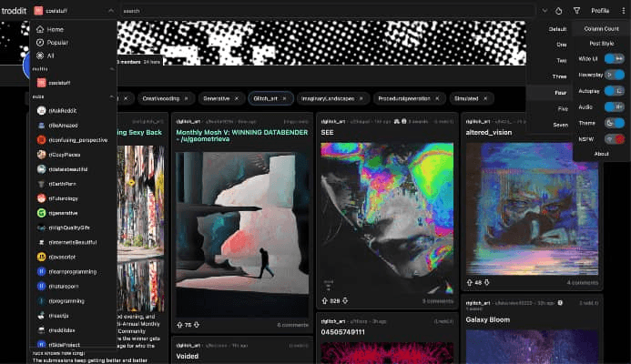Open the r/Futurology subreddit
Viewport: 631px width, 364px height.
coord(57,198)
